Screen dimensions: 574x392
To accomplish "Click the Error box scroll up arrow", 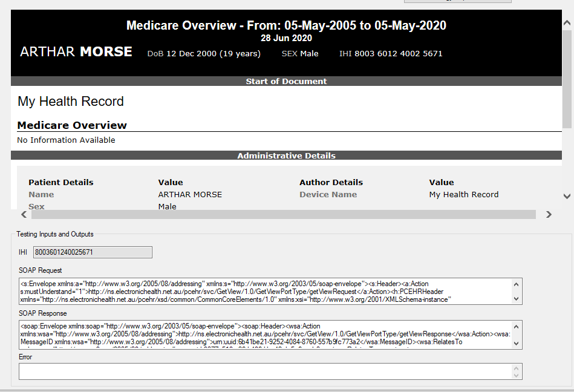I will pyautogui.click(x=516, y=367).
